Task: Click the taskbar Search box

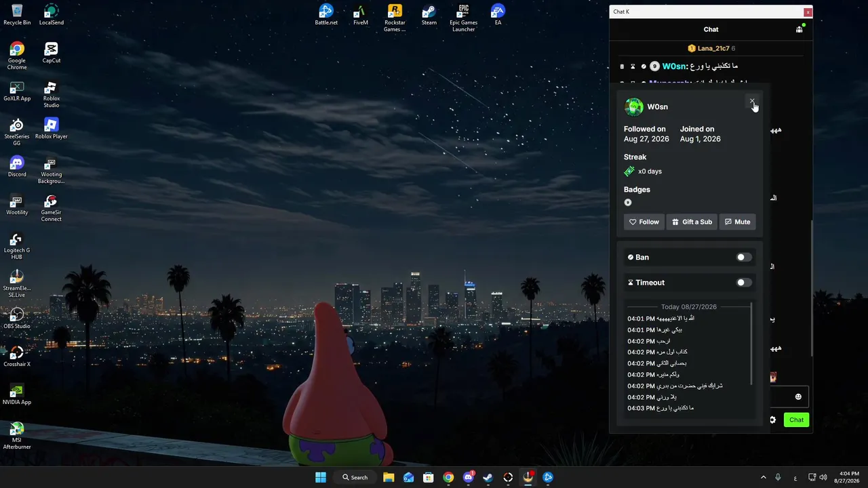Action: tap(355, 477)
